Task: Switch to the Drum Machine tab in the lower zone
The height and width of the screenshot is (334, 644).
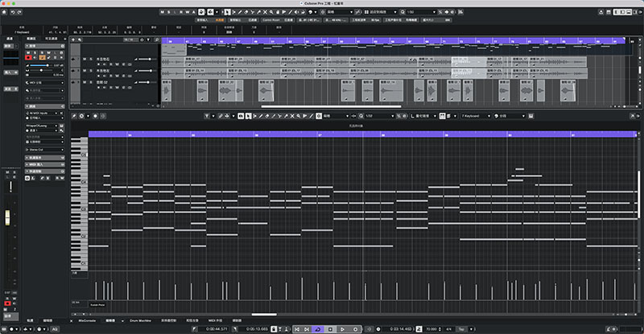Action: click(140, 320)
